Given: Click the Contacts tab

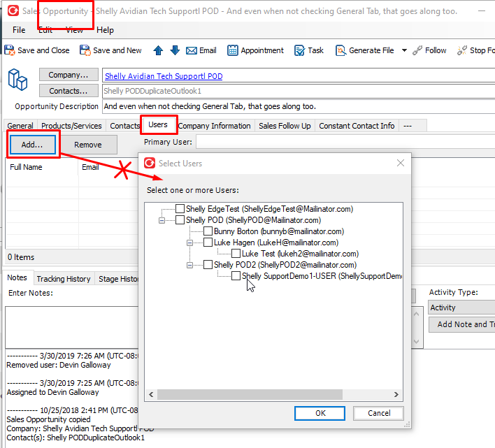Looking at the screenshot, I should pyautogui.click(x=124, y=126).
